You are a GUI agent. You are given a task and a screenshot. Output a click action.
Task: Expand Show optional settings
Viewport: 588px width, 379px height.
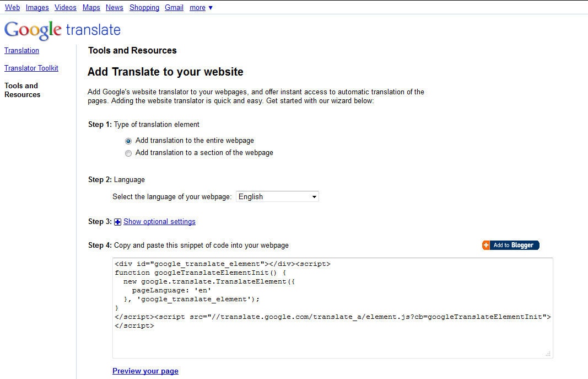(x=159, y=222)
